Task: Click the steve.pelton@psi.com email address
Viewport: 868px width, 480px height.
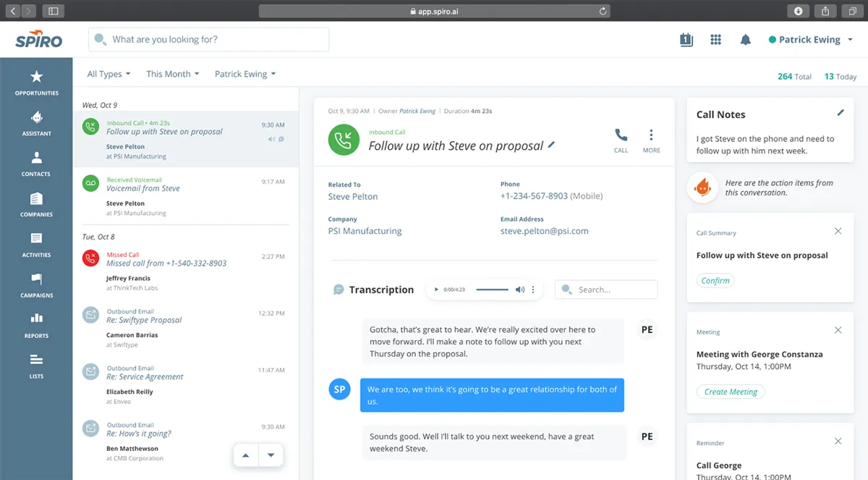Action: coord(545,231)
